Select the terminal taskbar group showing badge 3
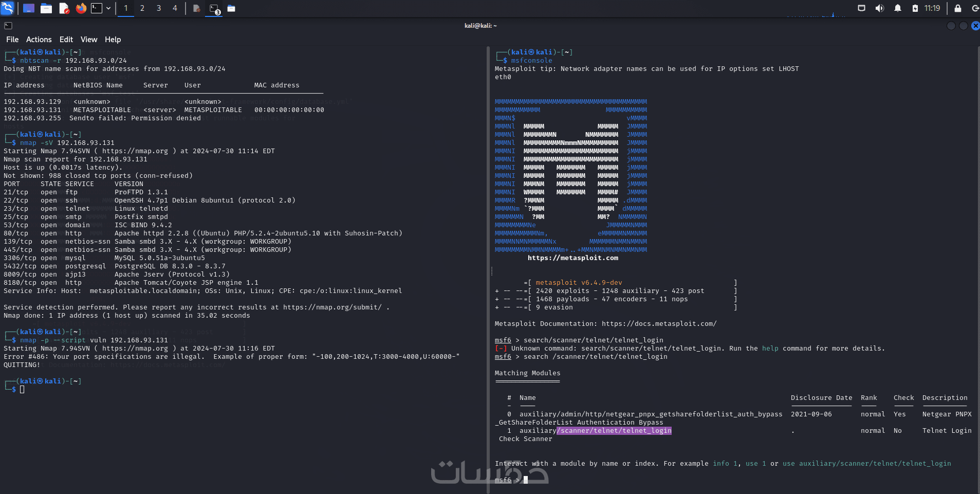The width and height of the screenshot is (980, 494). click(x=214, y=9)
